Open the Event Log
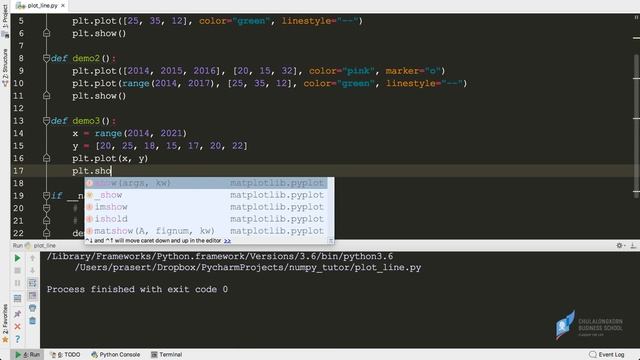This screenshot has height=360, width=640. pyautogui.click(x=607, y=355)
